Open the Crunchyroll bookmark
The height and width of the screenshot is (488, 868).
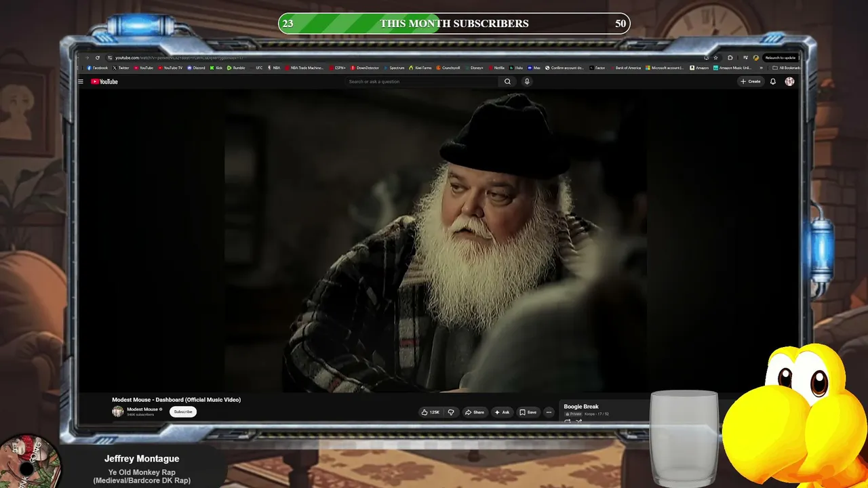click(448, 68)
